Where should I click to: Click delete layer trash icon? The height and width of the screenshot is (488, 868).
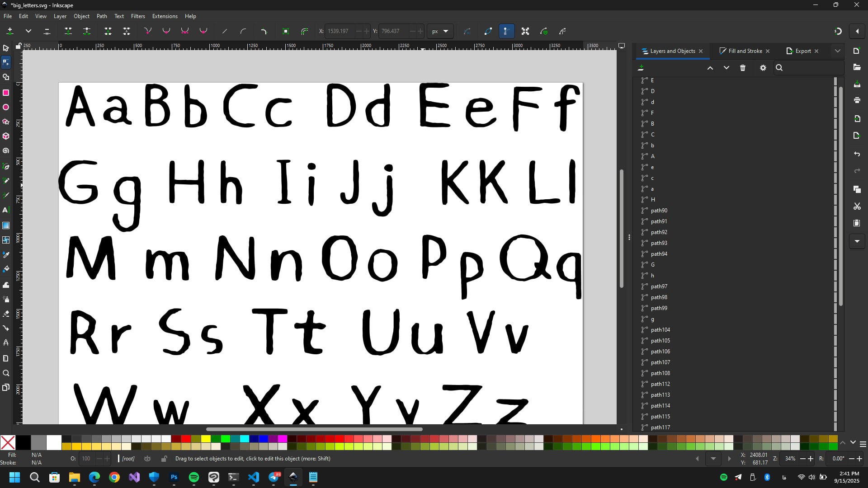click(743, 68)
